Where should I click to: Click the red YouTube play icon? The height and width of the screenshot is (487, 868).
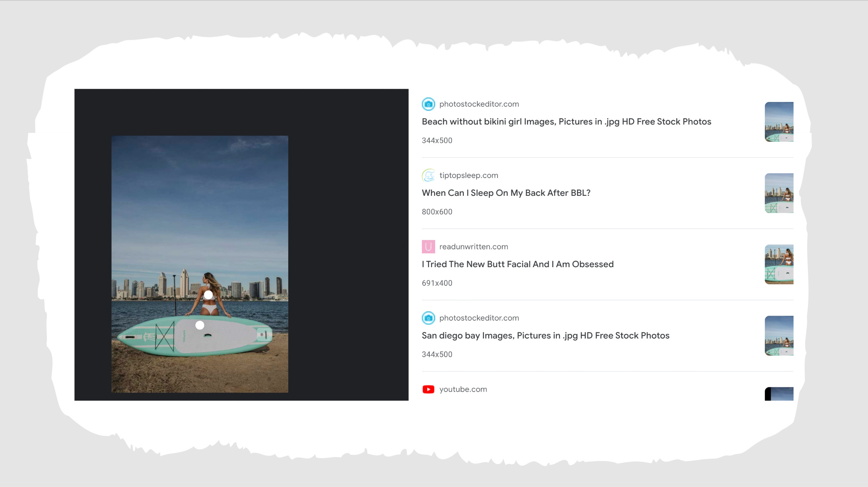tap(428, 389)
